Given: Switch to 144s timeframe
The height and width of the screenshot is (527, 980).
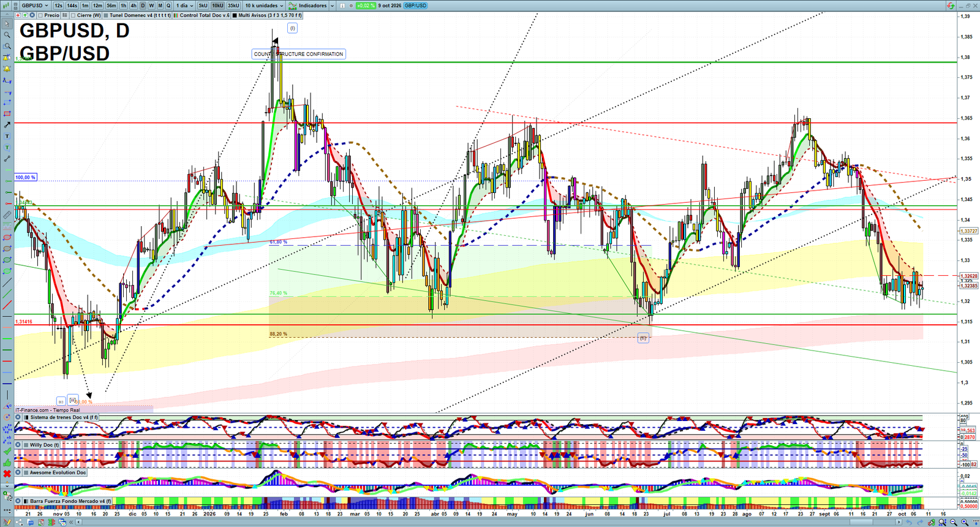Looking at the screenshot, I should [x=72, y=6].
